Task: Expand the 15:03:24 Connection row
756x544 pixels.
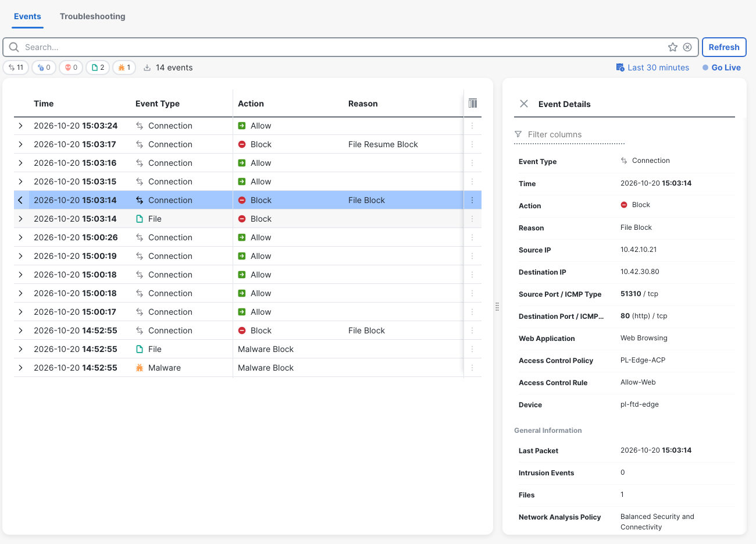Action: tap(20, 126)
